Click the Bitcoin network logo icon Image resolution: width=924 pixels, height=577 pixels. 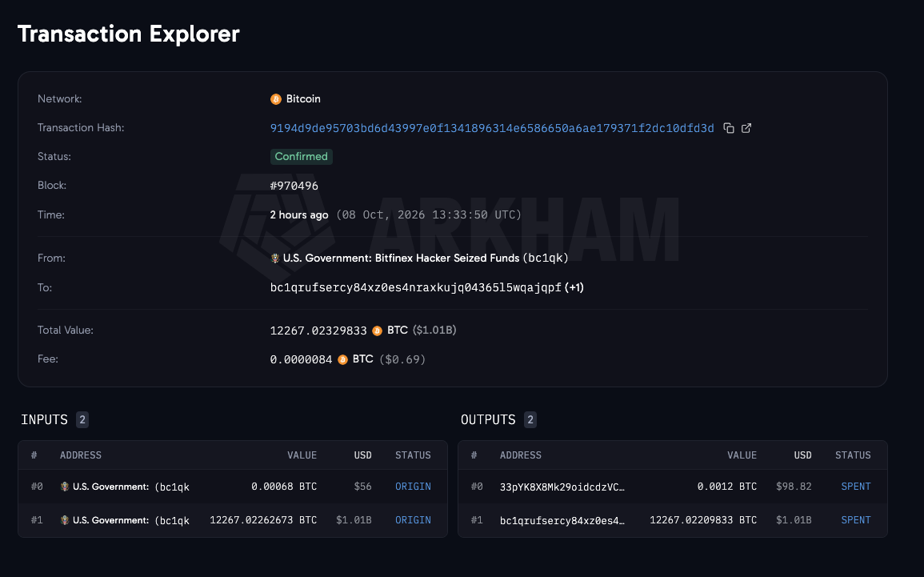click(276, 99)
